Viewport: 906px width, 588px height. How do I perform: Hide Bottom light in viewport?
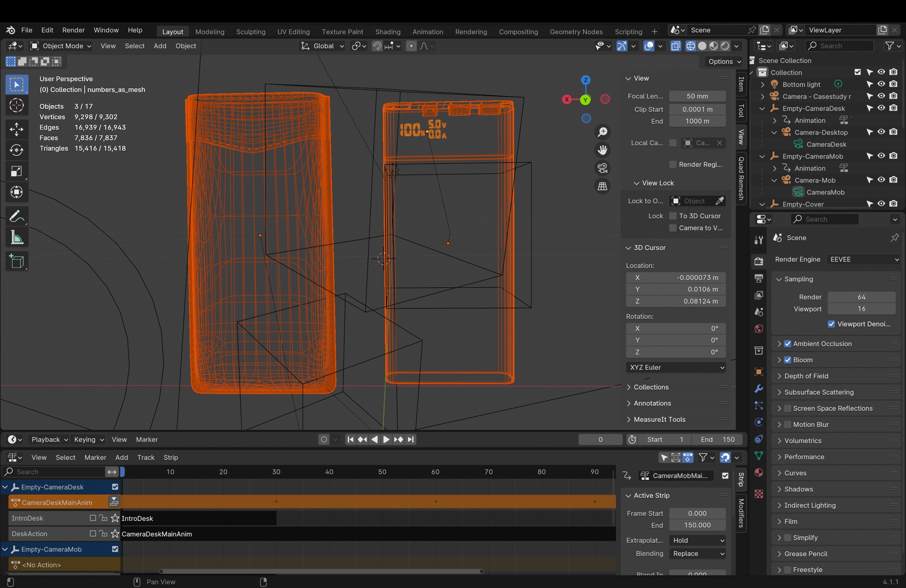click(881, 84)
